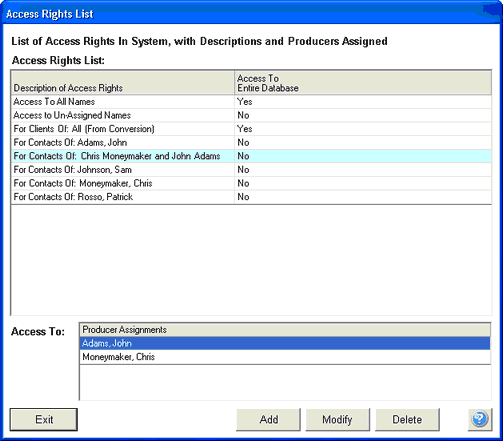
Task: Select For Contacts Of: Rosso, Patrick row
Action: (x=251, y=197)
